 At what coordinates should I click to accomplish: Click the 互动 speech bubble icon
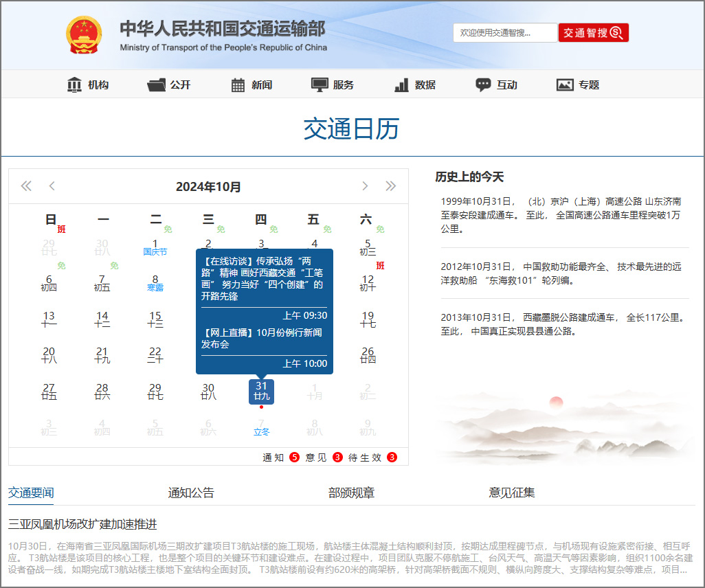483,84
